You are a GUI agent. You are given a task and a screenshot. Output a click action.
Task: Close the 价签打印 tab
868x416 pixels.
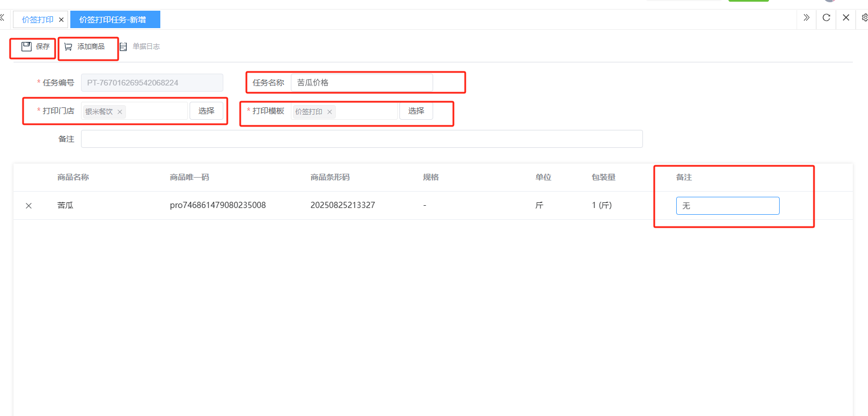[x=61, y=20]
